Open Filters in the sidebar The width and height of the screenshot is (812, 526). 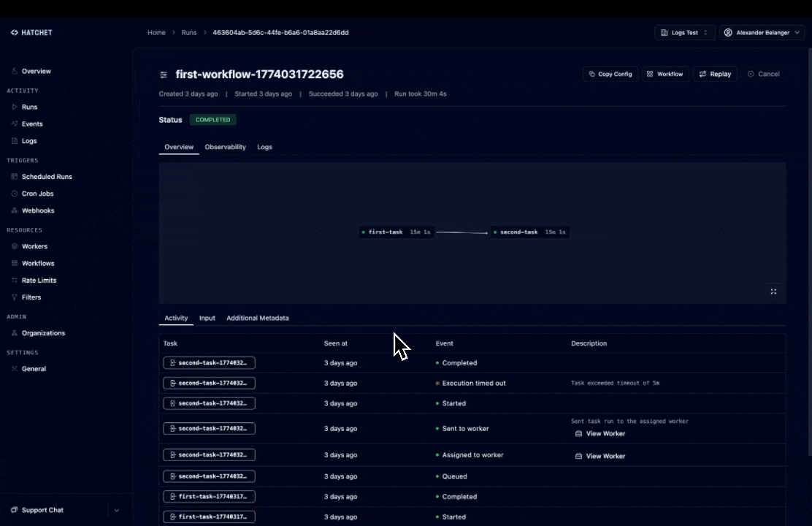coord(31,297)
